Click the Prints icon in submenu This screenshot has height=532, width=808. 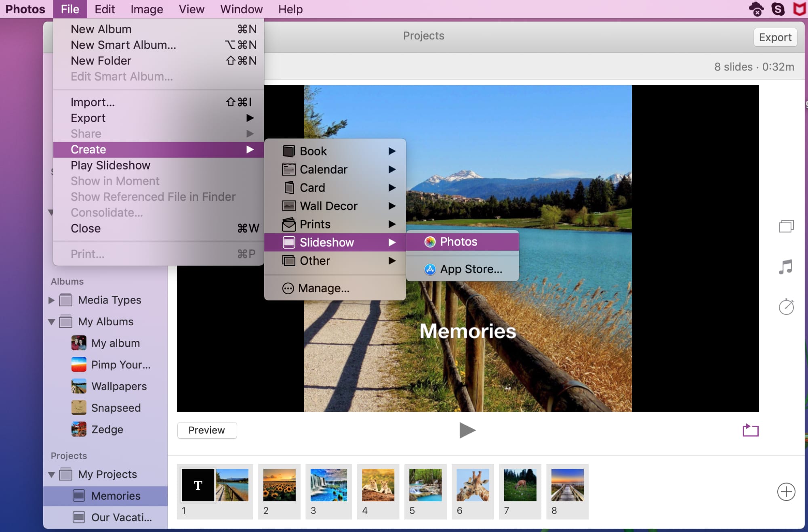pyautogui.click(x=288, y=224)
